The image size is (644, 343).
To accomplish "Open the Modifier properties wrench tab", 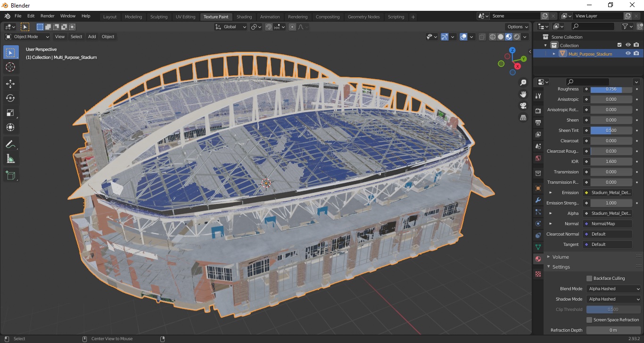I will point(538,200).
